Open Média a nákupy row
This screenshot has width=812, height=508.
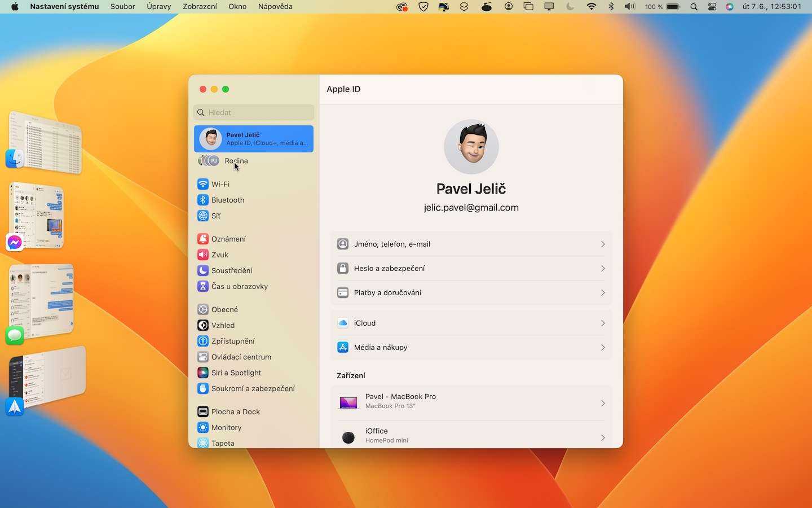(x=471, y=347)
